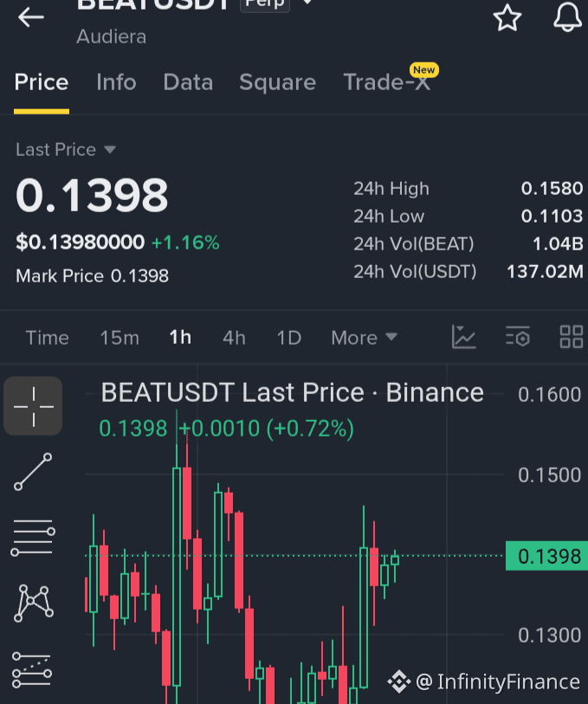Select the 1h chart interval
Screen dimensions: 588x704
[x=180, y=338]
